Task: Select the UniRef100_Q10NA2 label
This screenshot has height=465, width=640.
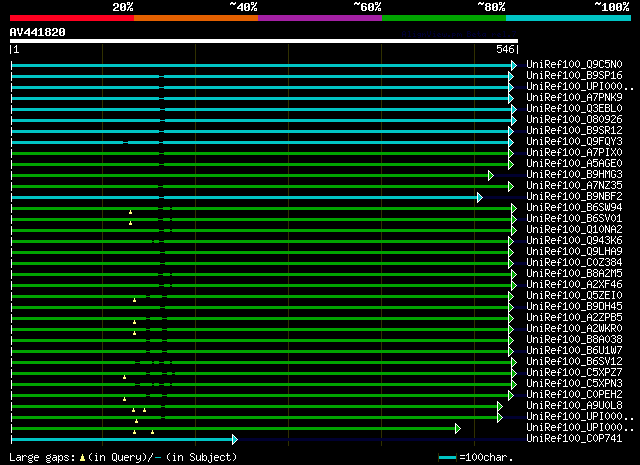Action: pos(574,229)
